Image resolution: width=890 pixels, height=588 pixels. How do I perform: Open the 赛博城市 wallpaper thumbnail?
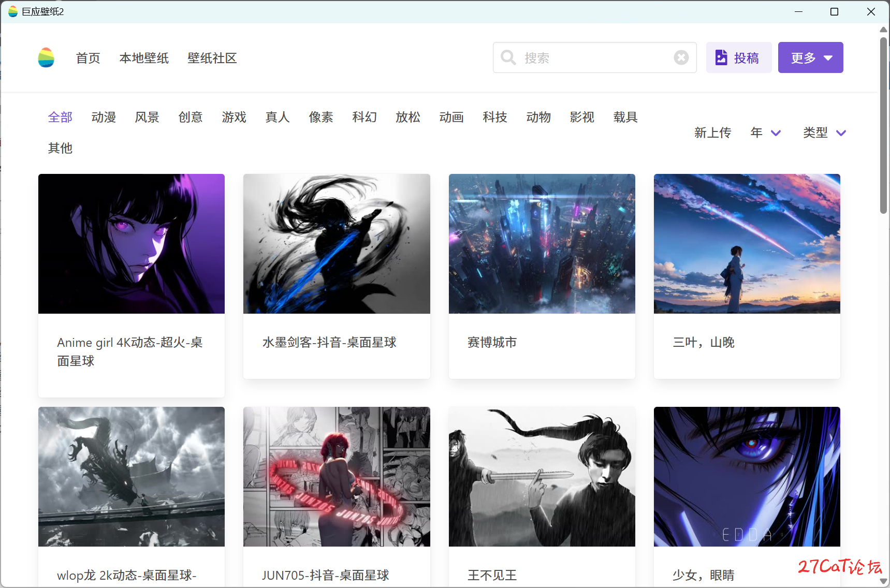(542, 244)
